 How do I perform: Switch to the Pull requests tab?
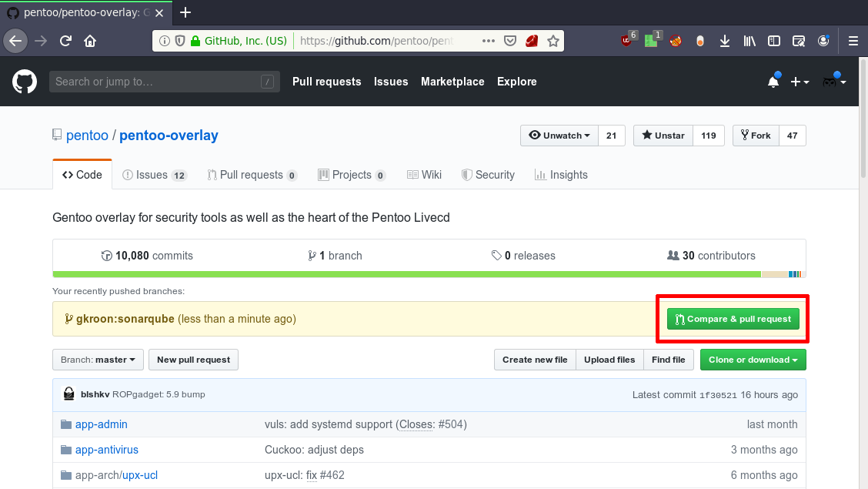252,175
